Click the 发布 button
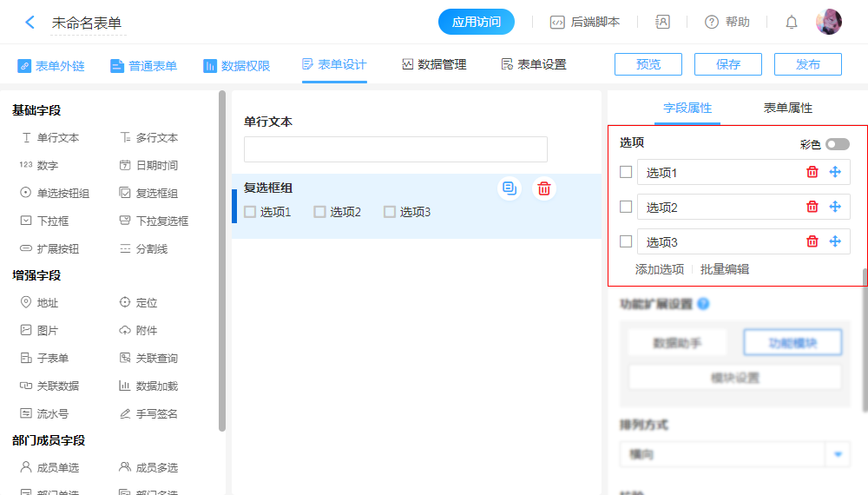 808,64
